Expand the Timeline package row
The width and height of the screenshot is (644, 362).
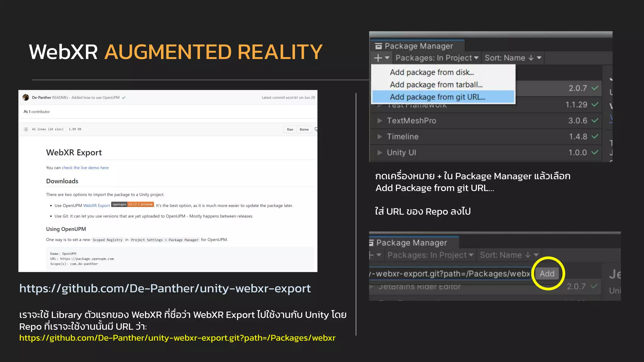pyautogui.click(x=380, y=137)
